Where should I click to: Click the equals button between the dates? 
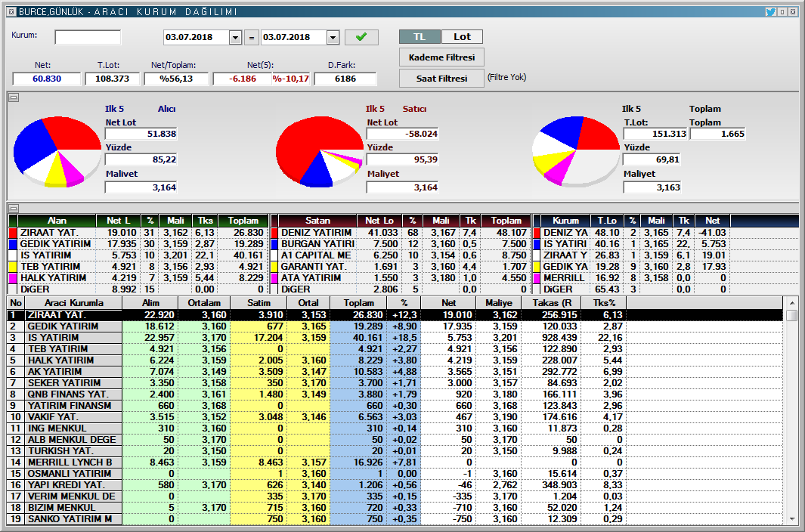(252, 38)
